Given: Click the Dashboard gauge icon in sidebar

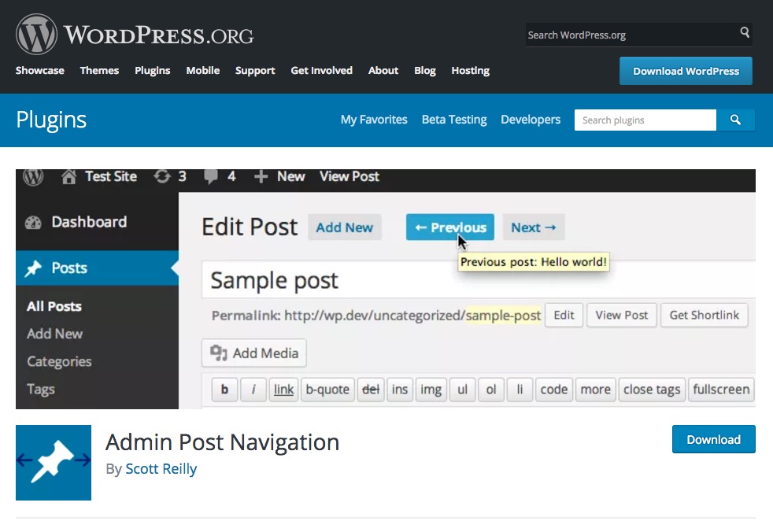Looking at the screenshot, I should pos(33,222).
